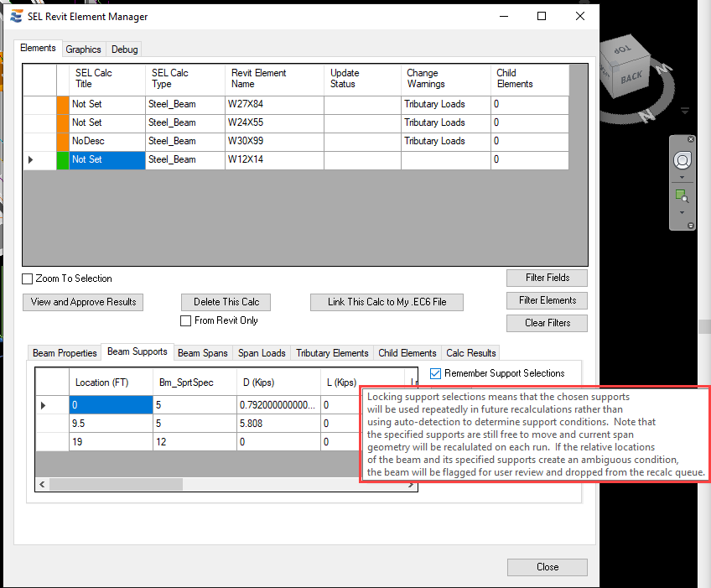Click orange status swatch for W30X99 row

point(63,142)
